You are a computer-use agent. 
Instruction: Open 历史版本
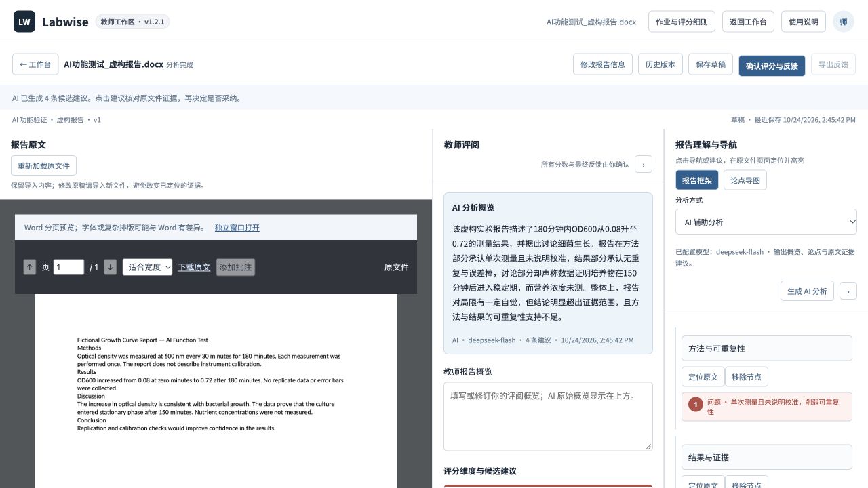(x=660, y=64)
